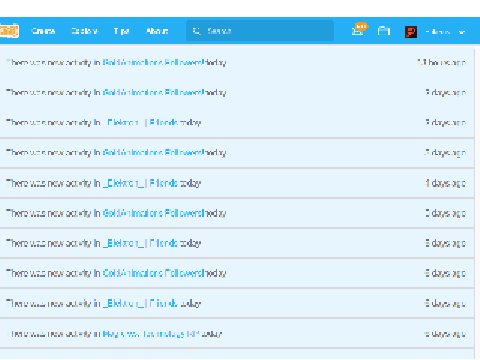480x360 pixels.
Task: Select the hours-ago timestamp text
Action: pyautogui.click(x=441, y=62)
